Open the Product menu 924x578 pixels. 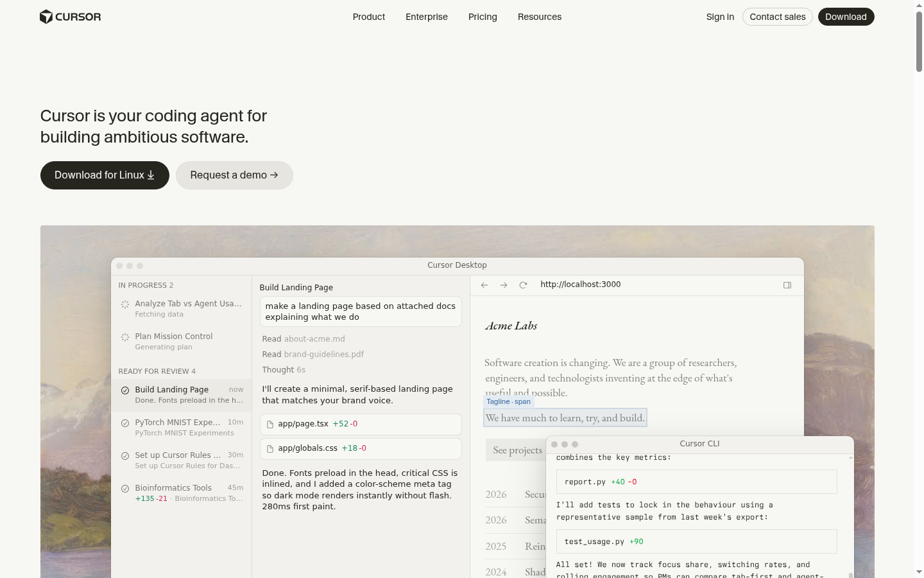[x=369, y=17]
